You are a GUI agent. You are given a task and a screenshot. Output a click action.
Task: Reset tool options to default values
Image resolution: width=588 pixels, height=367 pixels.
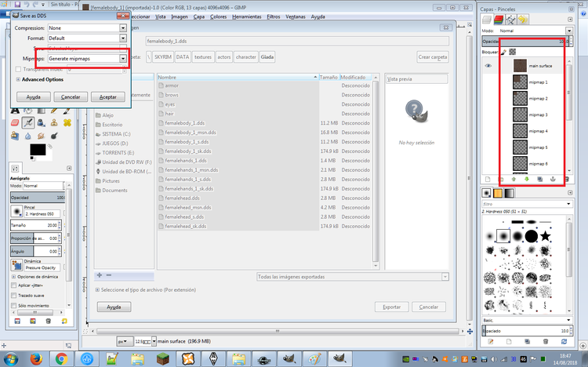64,322
